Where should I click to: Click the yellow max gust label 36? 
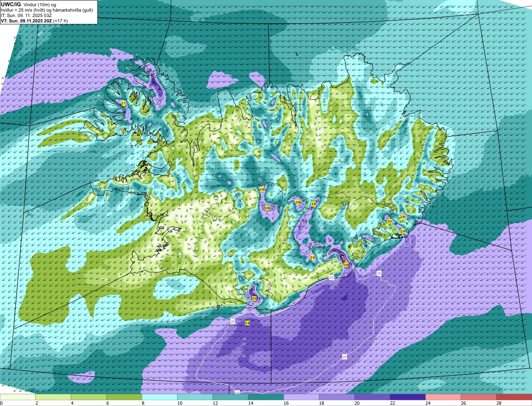click(346, 265)
